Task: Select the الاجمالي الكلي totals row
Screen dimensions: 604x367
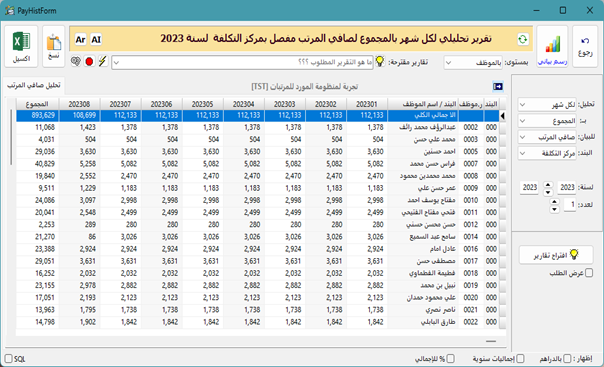Action: (257, 115)
